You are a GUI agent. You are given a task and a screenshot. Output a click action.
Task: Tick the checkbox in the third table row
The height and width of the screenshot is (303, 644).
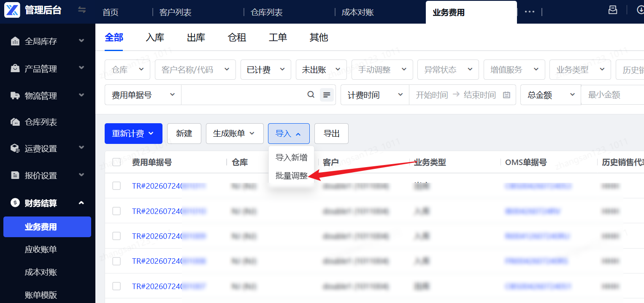(116, 236)
